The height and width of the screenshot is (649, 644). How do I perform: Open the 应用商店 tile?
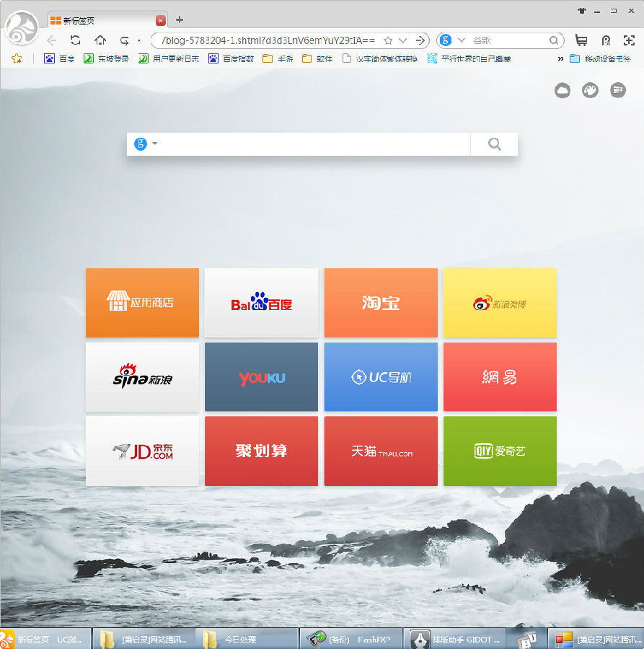142,303
